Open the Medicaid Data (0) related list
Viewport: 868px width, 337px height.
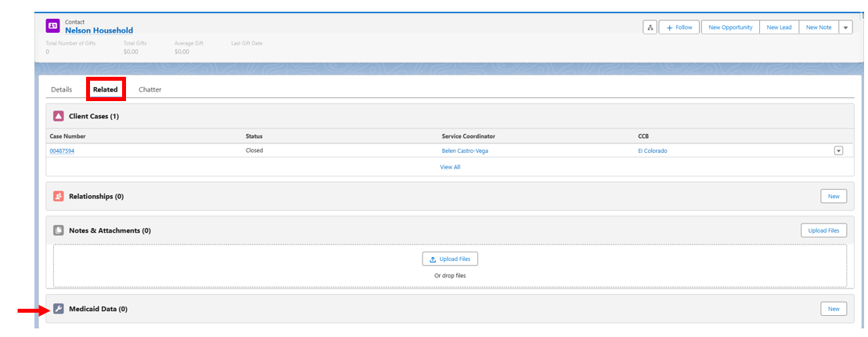[x=98, y=309]
